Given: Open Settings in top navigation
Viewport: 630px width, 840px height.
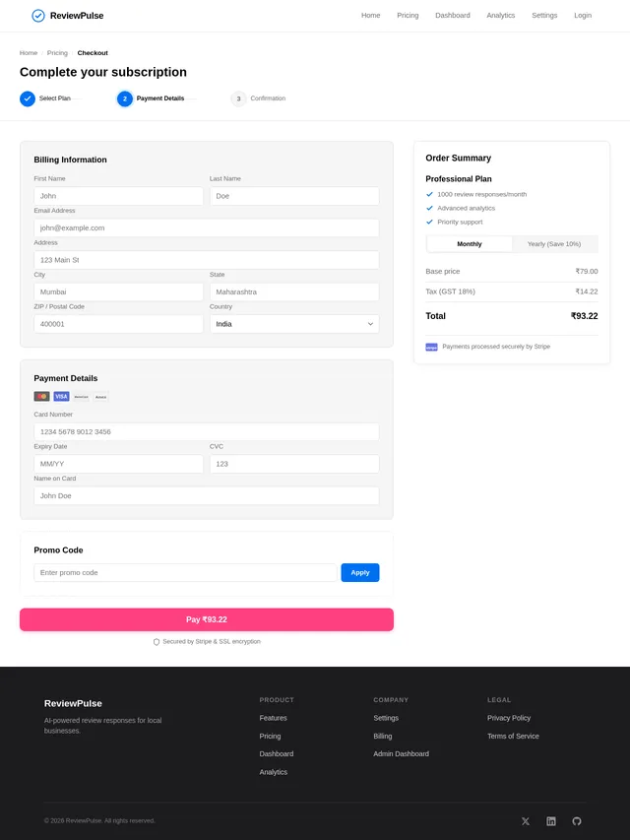Looking at the screenshot, I should coord(544,16).
